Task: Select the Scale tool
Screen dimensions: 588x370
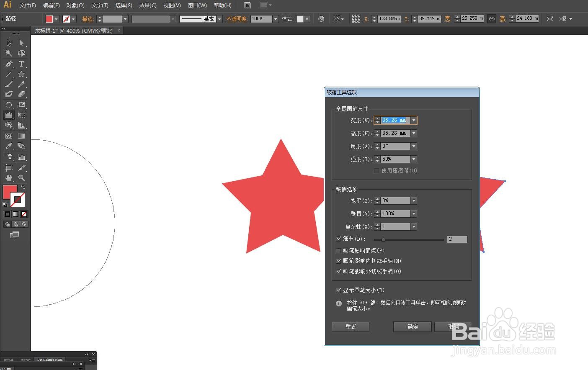Action: pos(21,105)
